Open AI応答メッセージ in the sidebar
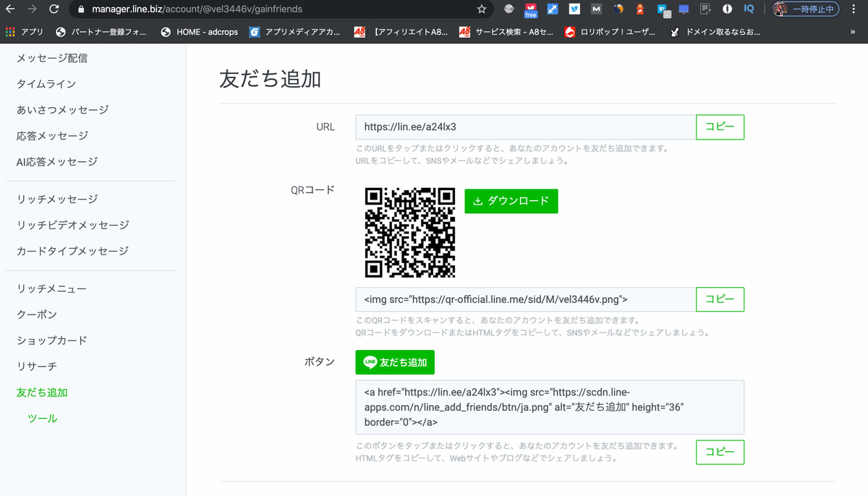Viewport: 868px width, 496px height. pos(57,162)
